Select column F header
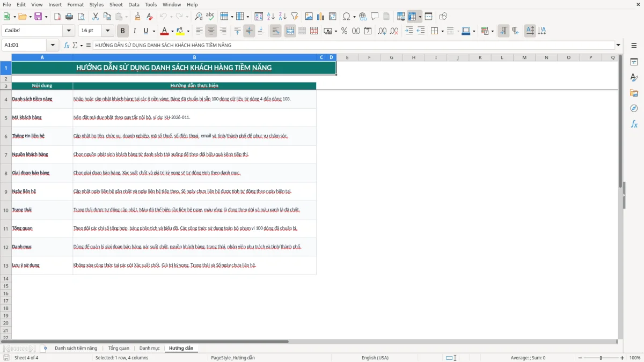Viewport: 644px width, 362px height. click(369, 57)
